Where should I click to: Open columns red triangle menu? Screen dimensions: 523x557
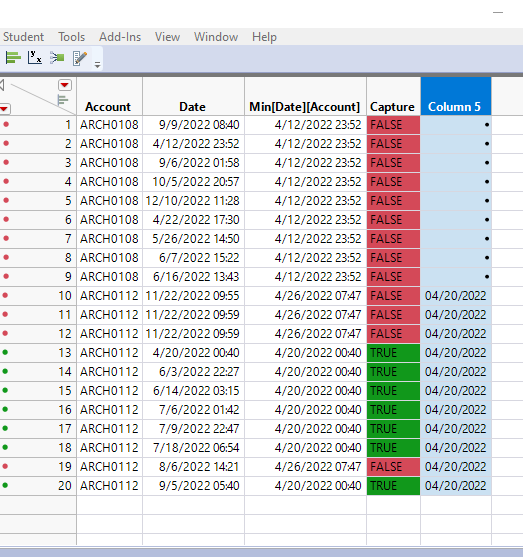(x=65, y=85)
